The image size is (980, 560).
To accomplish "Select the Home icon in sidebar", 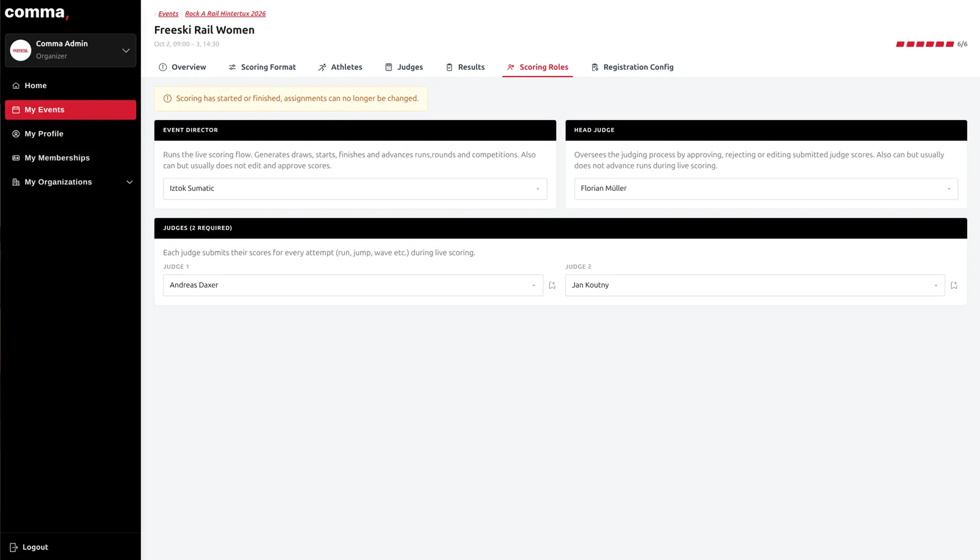I will point(16,86).
